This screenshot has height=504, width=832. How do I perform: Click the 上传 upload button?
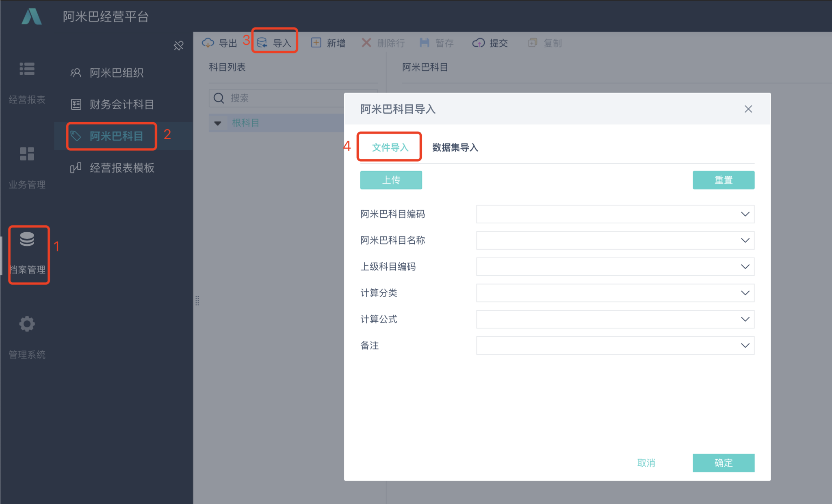pyautogui.click(x=391, y=180)
